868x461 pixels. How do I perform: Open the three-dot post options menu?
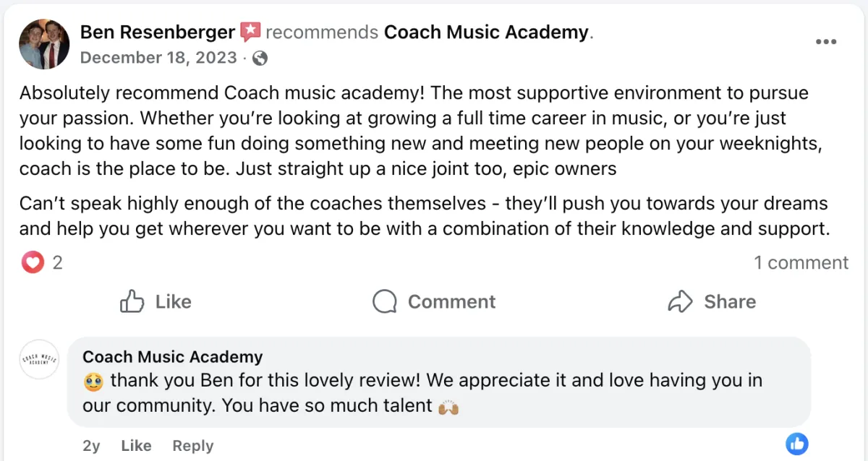(x=825, y=42)
